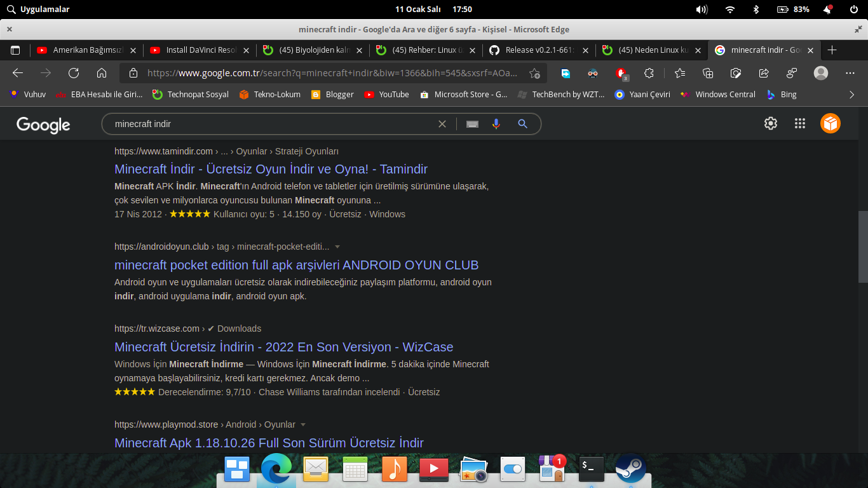The height and width of the screenshot is (488, 868).
Task: Go back to the previous page
Action: tap(18, 73)
